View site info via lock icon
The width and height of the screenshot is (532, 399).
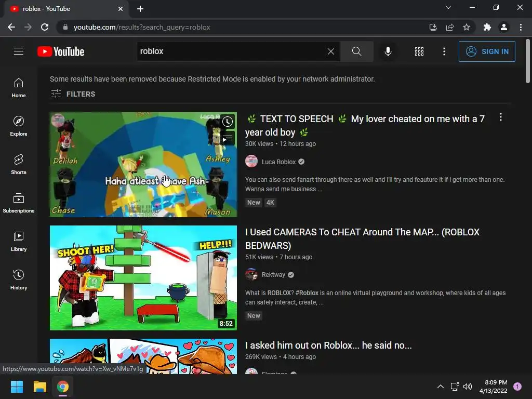point(65,27)
